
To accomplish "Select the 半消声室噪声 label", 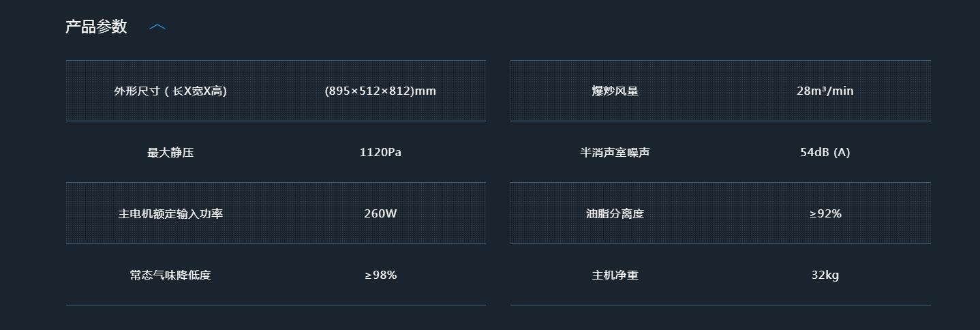I will (x=615, y=152).
